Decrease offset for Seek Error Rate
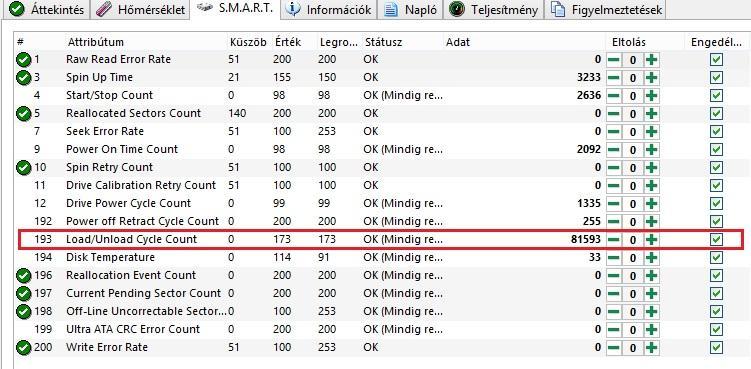Viewport: 751px width, 369px height. pos(614,132)
